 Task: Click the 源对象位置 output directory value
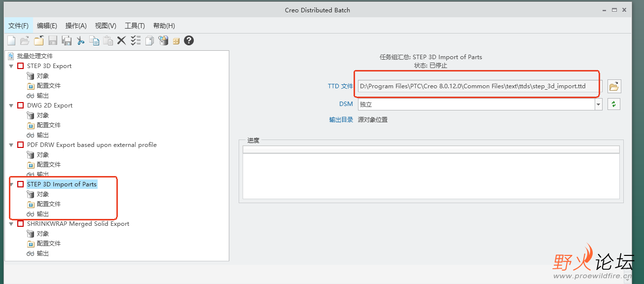(373, 120)
